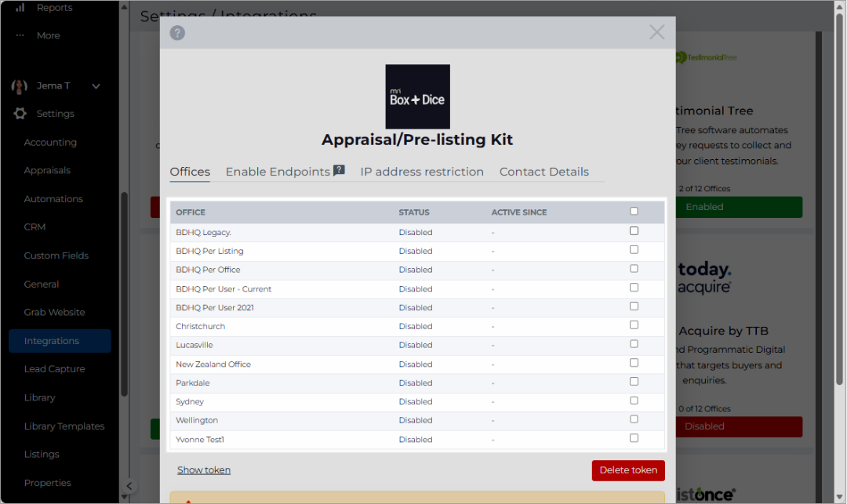Screen dimensions: 847x504
Task: Click Jema T's avatar picture
Action: 20,85
